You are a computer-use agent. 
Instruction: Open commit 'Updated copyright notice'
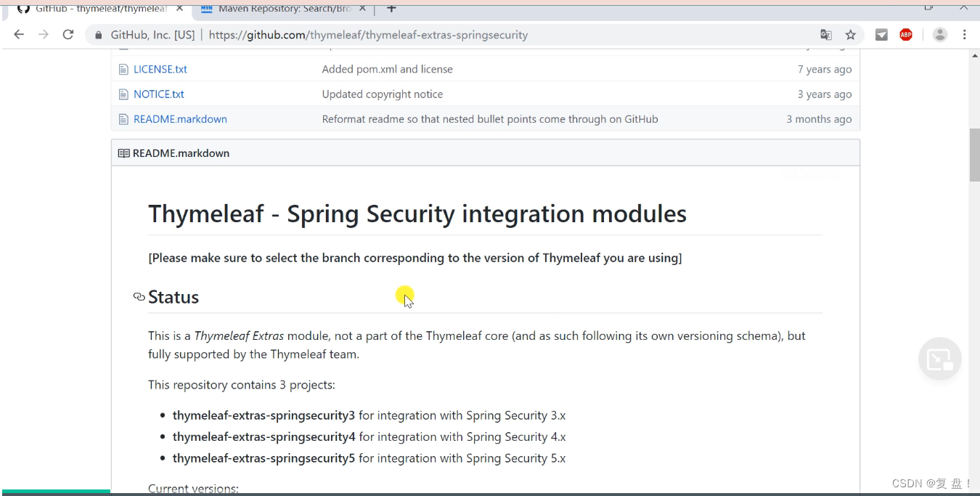point(383,94)
